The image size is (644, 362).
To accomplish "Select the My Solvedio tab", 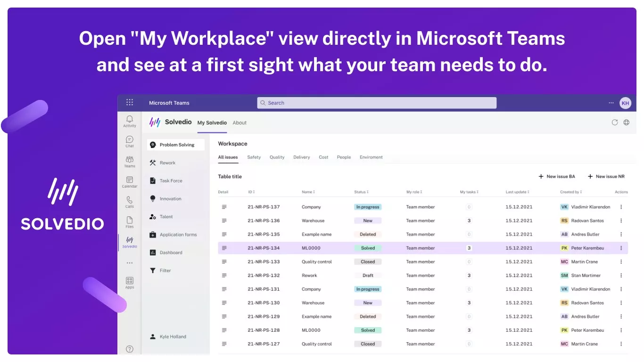I will point(212,123).
